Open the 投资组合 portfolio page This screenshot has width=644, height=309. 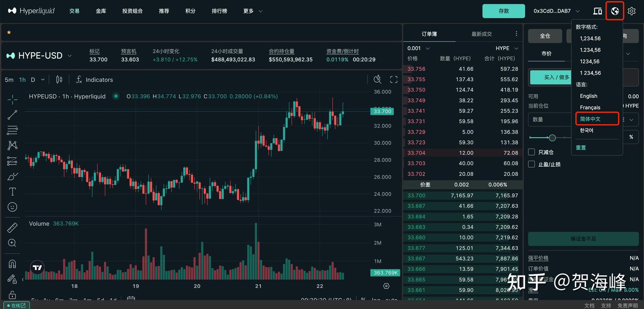click(132, 11)
